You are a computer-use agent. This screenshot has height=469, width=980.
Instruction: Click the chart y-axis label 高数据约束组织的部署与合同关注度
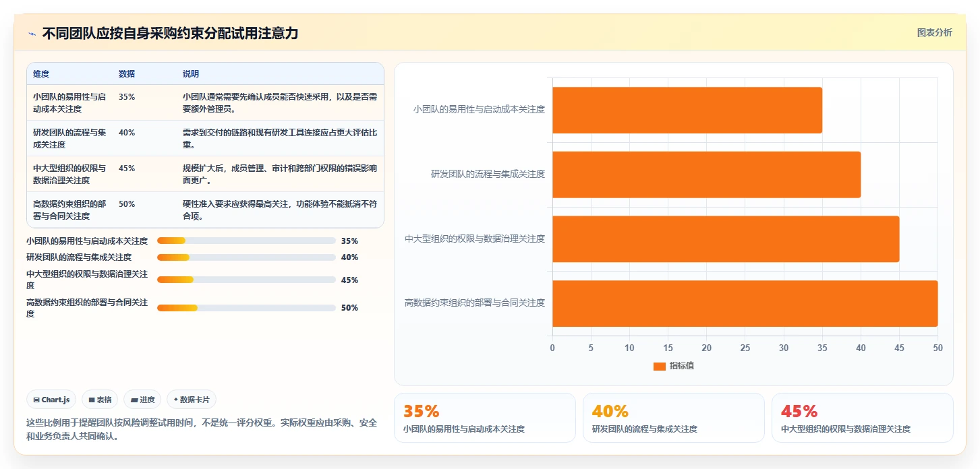pos(475,303)
